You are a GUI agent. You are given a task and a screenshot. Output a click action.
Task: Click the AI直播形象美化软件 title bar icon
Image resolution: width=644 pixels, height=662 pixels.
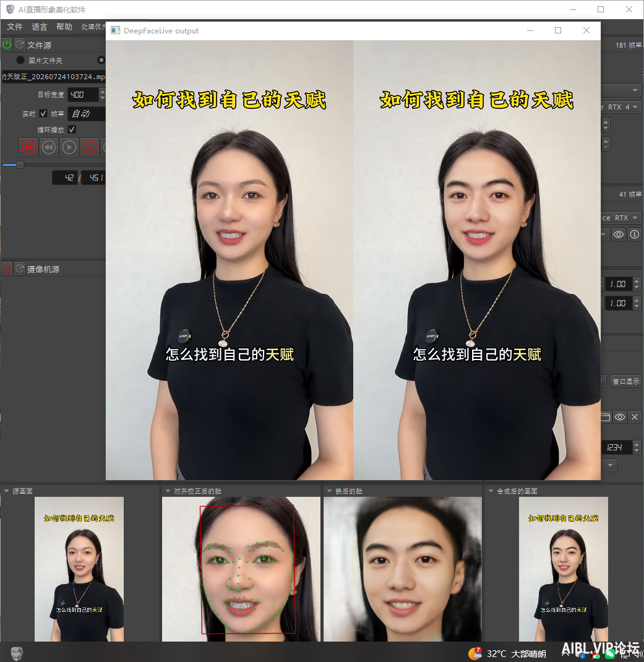point(10,9)
